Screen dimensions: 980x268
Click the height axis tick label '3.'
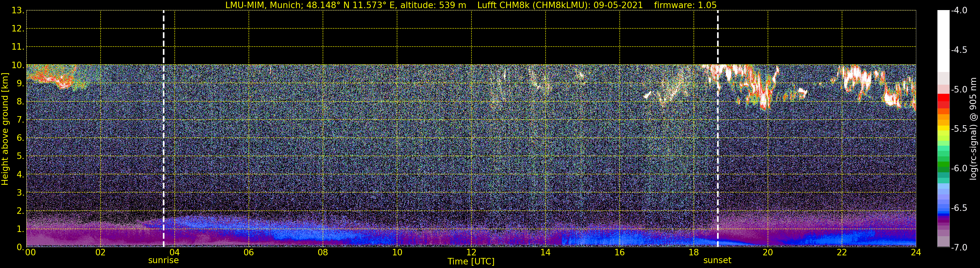pos(20,193)
